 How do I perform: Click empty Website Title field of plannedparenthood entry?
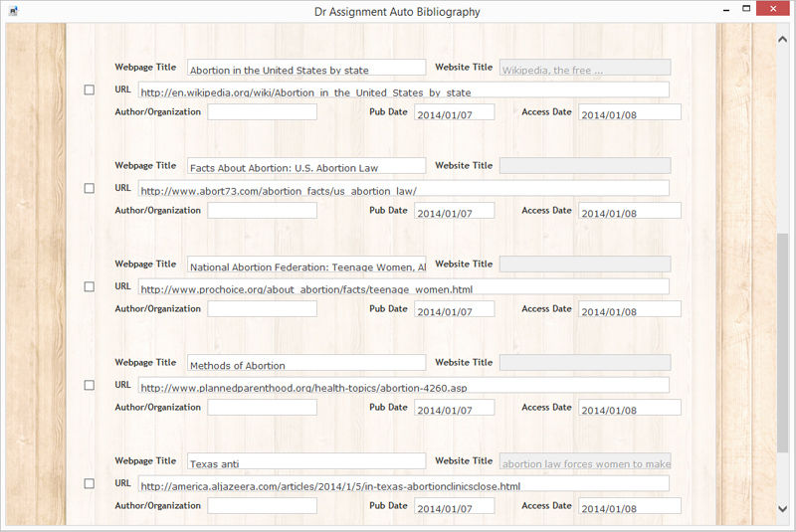tap(585, 363)
